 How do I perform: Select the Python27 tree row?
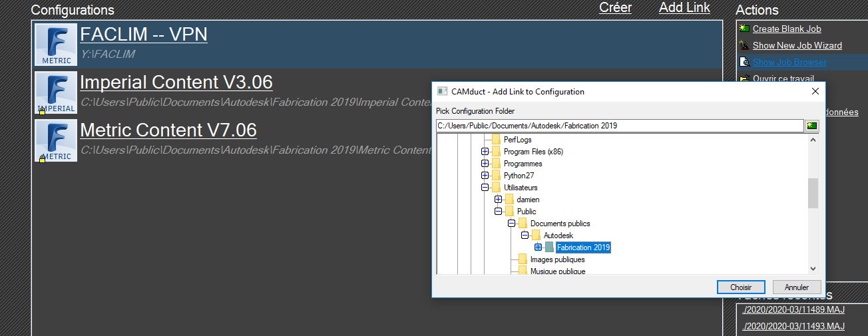point(519,176)
